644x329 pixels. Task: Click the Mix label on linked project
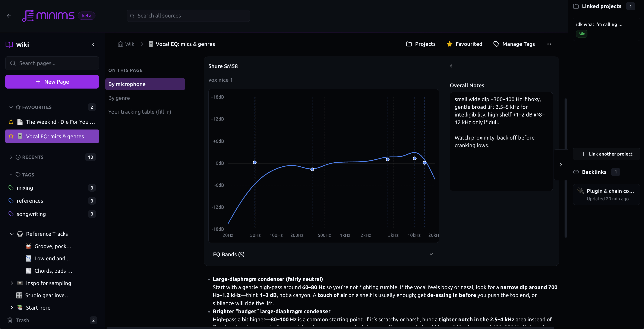pyautogui.click(x=582, y=34)
